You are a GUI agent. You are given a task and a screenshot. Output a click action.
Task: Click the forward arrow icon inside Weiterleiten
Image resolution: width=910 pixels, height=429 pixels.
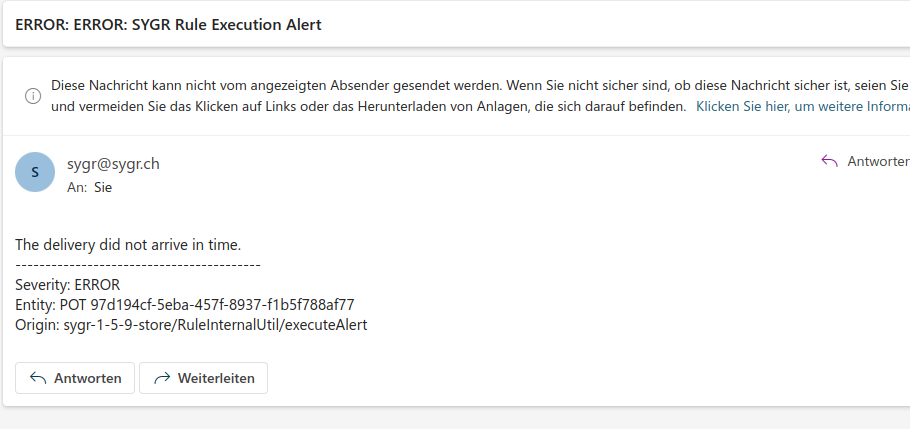162,378
